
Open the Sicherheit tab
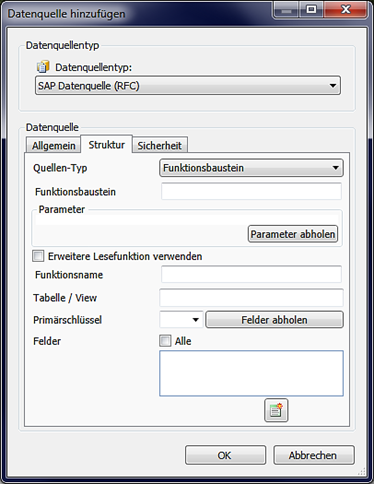(x=160, y=145)
